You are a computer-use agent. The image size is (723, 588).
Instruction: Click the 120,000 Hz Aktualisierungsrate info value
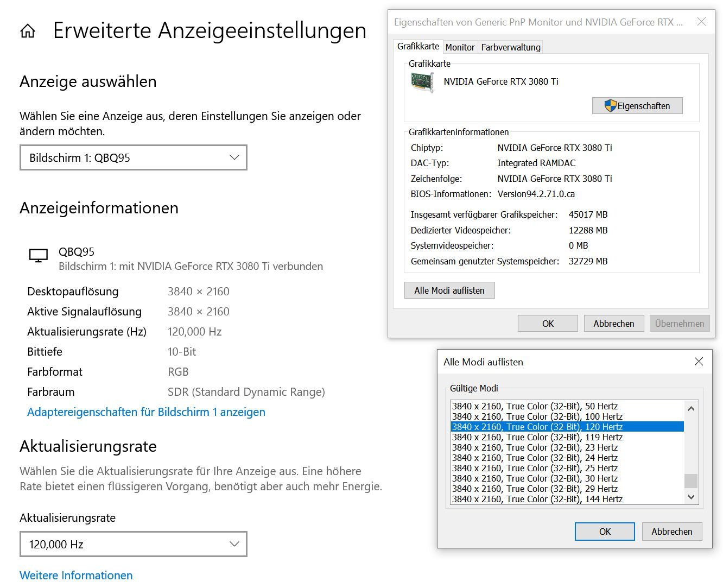tap(195, 332)
